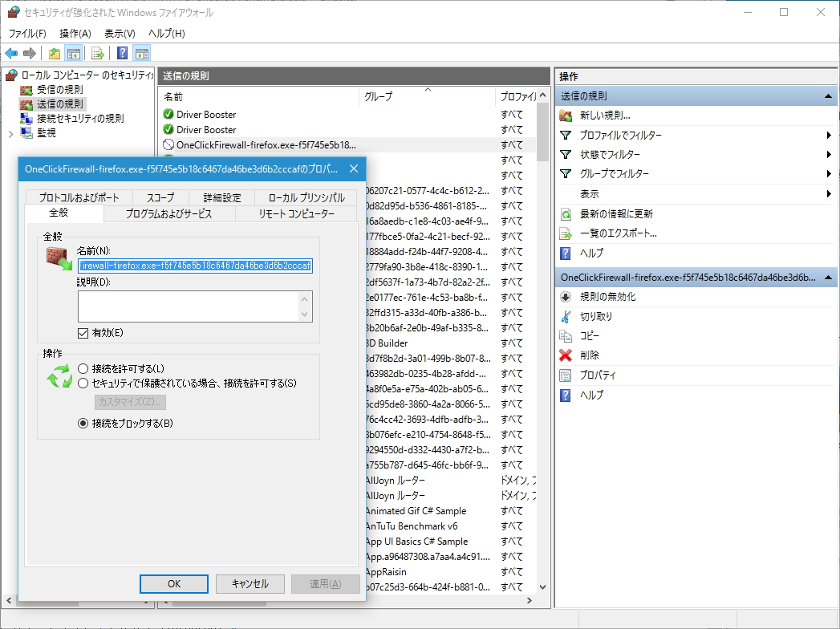Sort by グループ column header
The width and height of the screenshot is (840, 629).
(x=427, y=96)
